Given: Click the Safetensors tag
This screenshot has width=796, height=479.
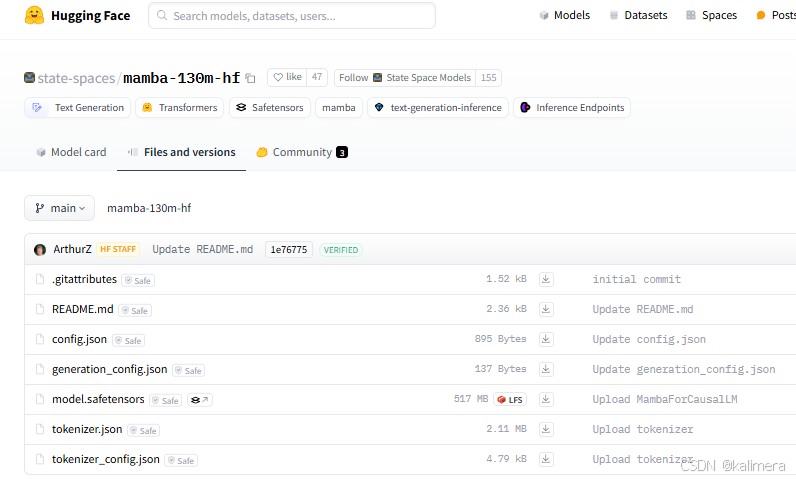Looking at the screenshot, I should (x=270, y=108).
